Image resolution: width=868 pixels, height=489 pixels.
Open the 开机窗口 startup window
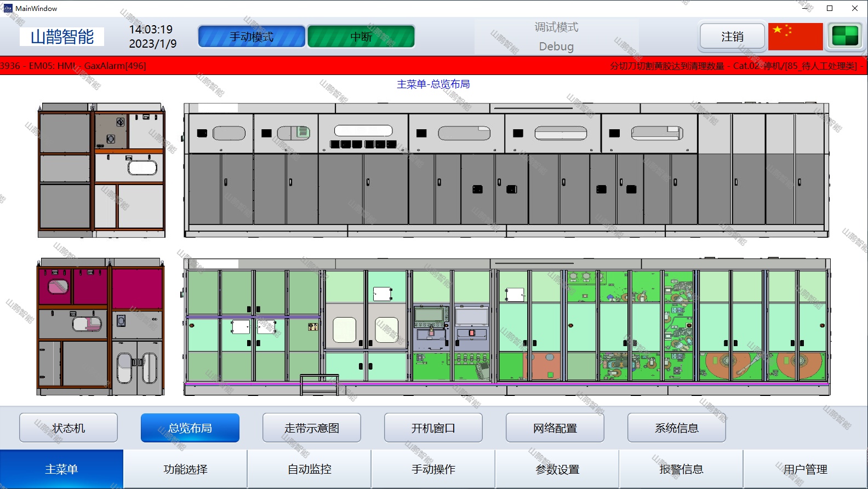coord(433,428)
